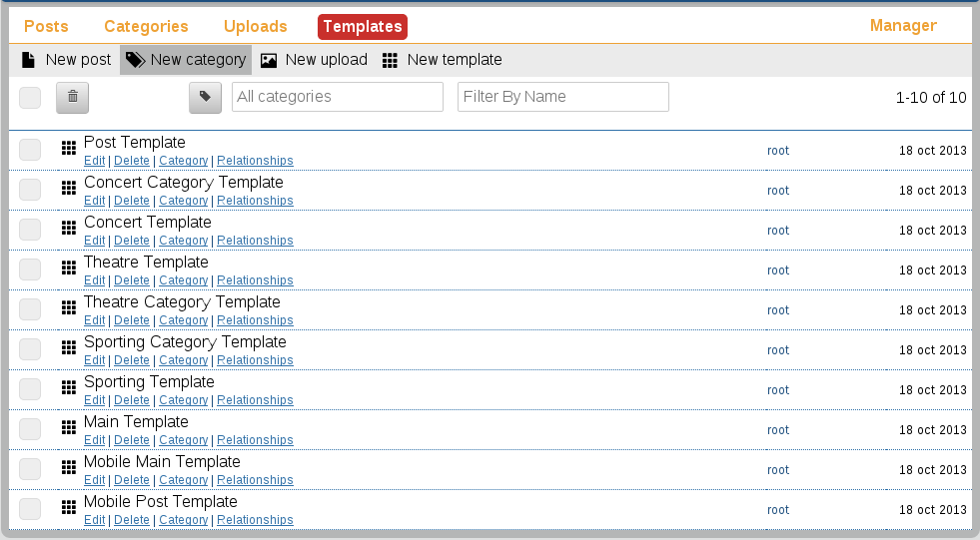980x540 pixels.
Task: Switch to the Posts tab
Action: point(46,26)
